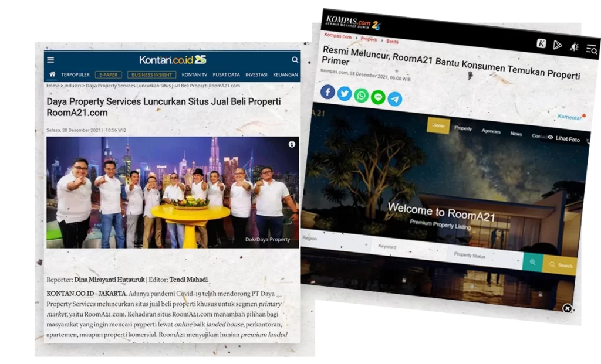601x364 pixels.
Task: Select the Property tab on RoomA21
Action: [x=463, y=128]
